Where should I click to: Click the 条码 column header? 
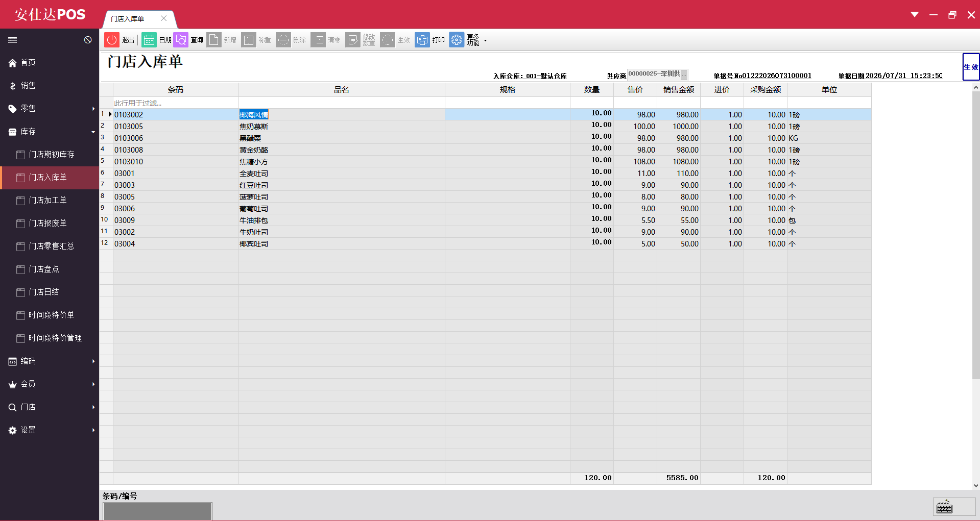tap(176, 90)
